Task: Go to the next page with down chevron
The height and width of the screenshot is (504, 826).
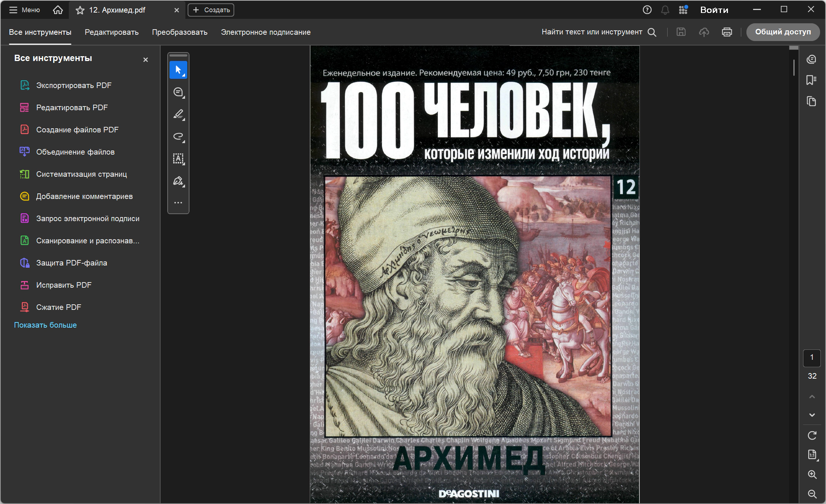Action: coord(812,415)
